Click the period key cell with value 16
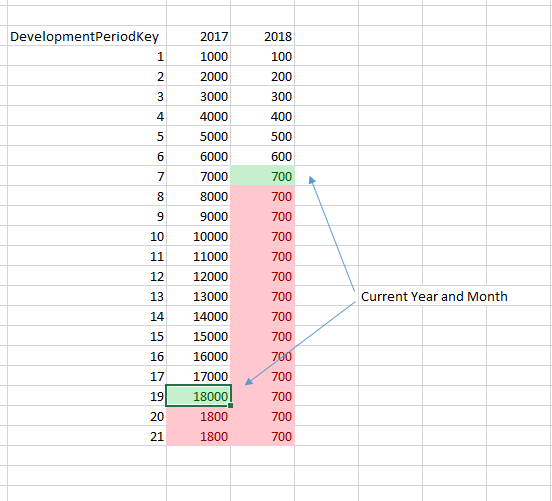Screen dimensions: 552x501 (87, 356)
